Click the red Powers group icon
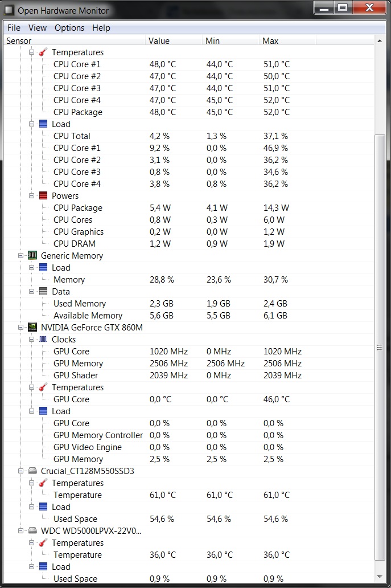The height and width of the screenshot is (588, 391). point(43,196)
